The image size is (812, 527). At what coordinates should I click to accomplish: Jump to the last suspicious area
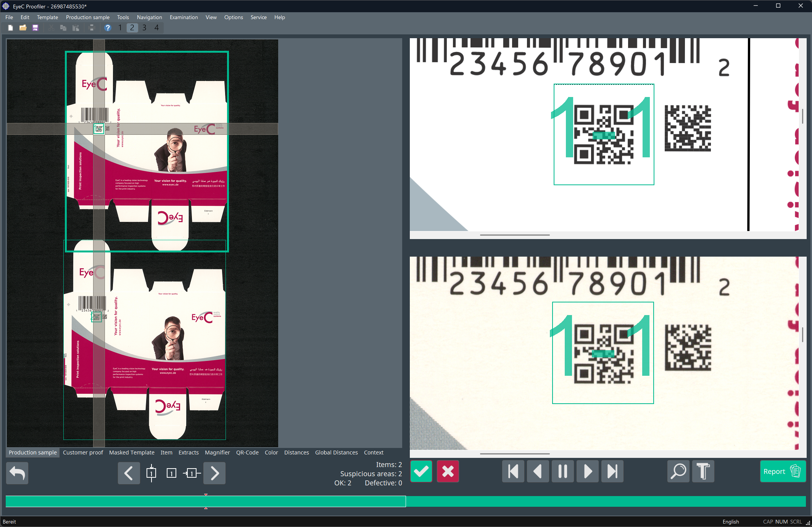tap(612, 471)
